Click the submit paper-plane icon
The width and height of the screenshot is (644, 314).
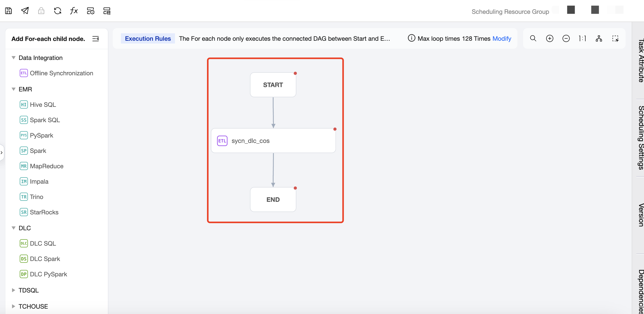click(x=25, y=11)
